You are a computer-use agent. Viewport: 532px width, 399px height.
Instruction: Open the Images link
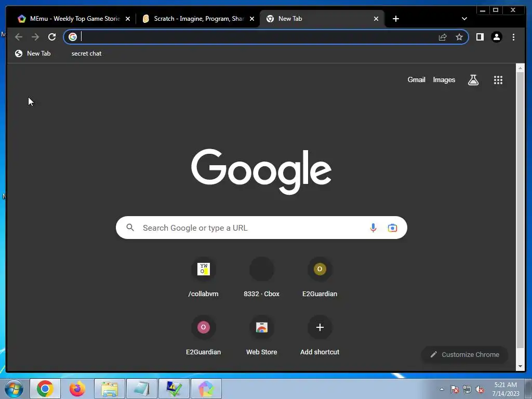444,79
